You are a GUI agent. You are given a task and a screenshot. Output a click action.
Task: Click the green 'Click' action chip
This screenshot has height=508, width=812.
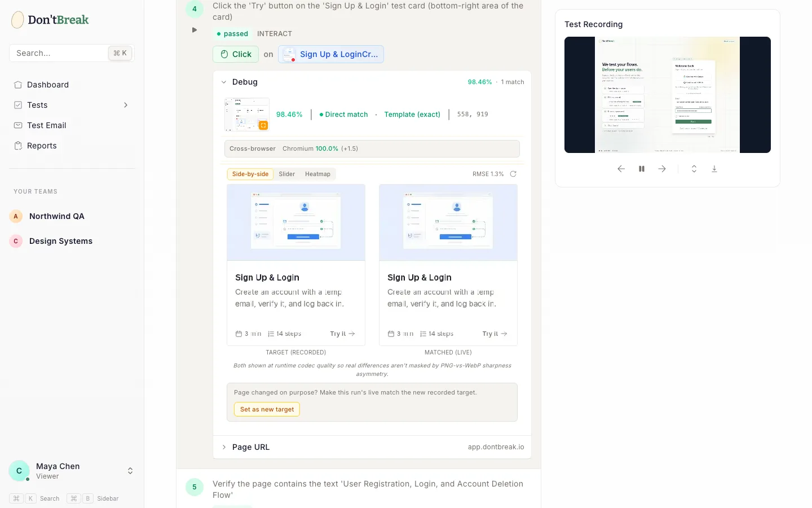click(x=236, y=54)
